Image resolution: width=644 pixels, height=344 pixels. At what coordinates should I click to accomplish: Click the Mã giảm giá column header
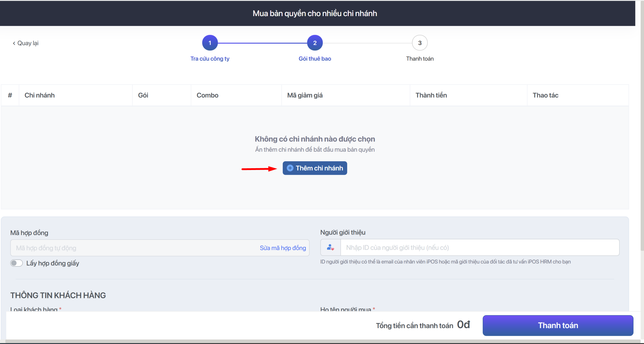305,95
